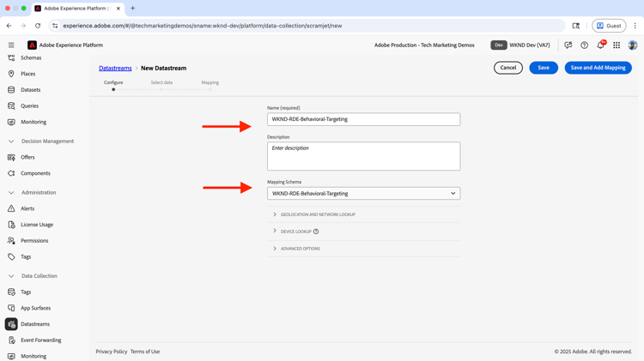
Task: Click the device lookup help icon
Action: [316, 232]
